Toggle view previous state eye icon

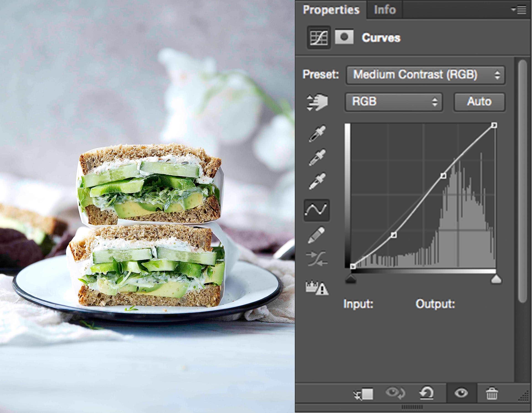395,393
